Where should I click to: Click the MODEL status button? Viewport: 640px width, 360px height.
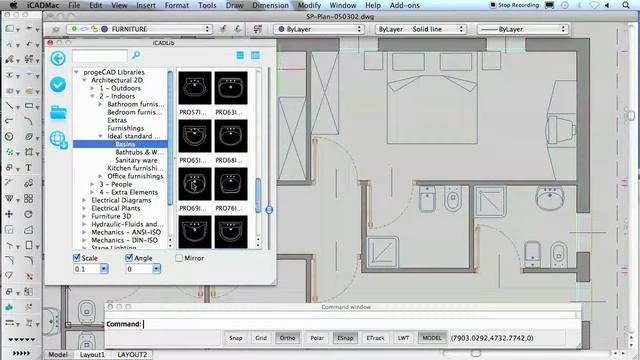pos(432,338)
